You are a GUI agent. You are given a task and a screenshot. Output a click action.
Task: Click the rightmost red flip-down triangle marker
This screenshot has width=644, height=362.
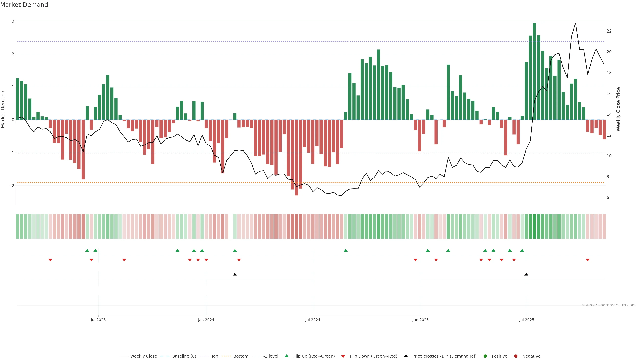click(x=588, y=260)
